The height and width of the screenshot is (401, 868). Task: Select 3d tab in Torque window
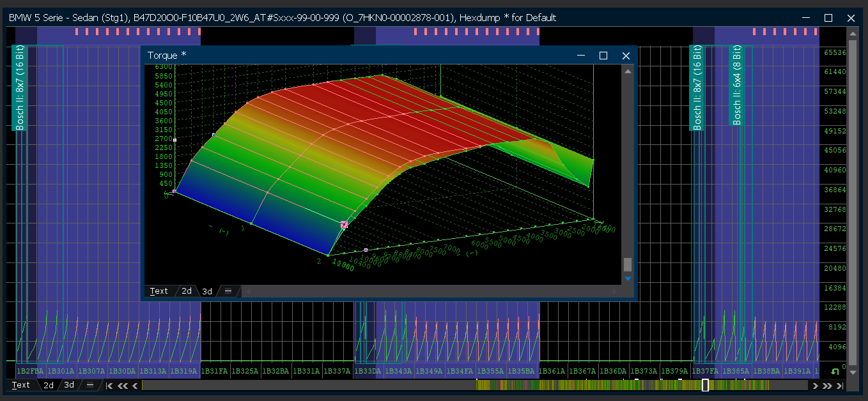[207, 291]
